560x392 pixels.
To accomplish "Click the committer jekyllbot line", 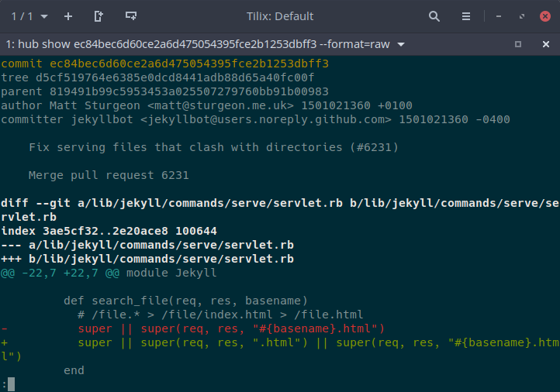I will tap(255, 119).
